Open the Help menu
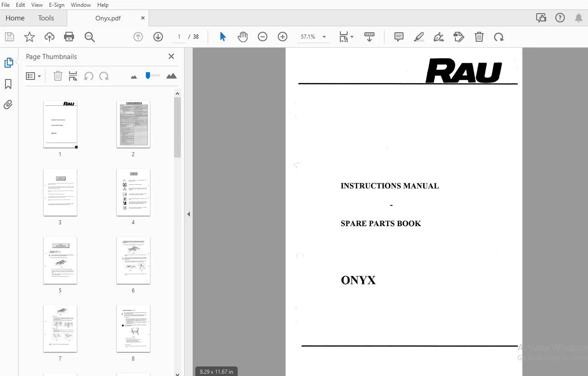 click(103, 5)
